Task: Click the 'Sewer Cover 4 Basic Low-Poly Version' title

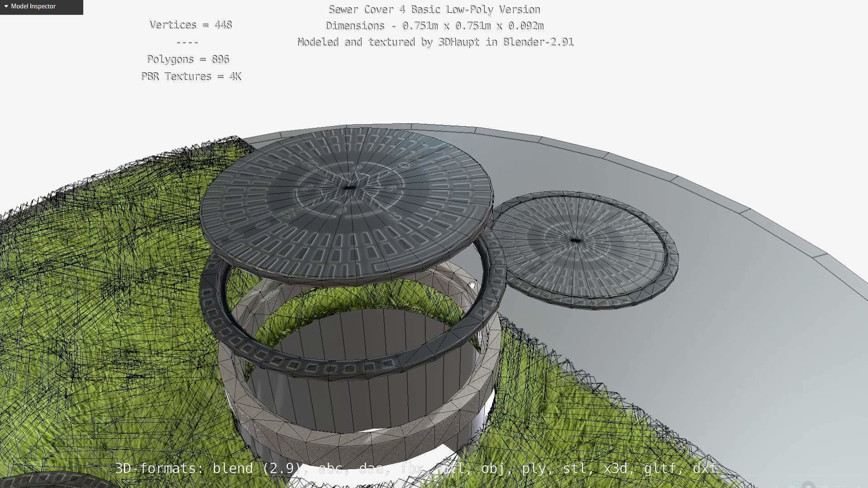Action: pos(434,10)
